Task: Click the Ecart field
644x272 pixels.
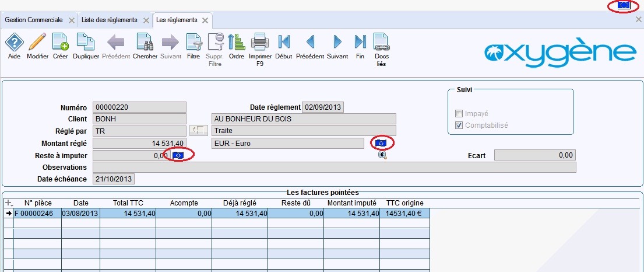Action: click(535, 155)
